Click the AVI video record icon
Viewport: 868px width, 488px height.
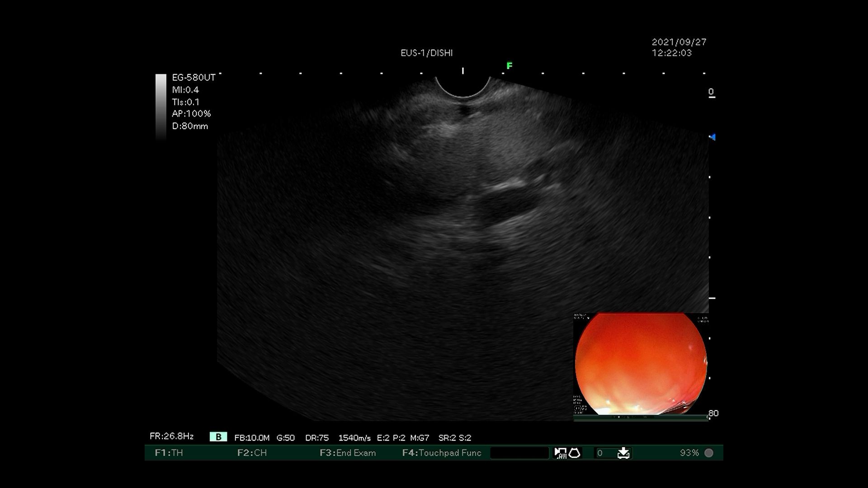point(560,453)
